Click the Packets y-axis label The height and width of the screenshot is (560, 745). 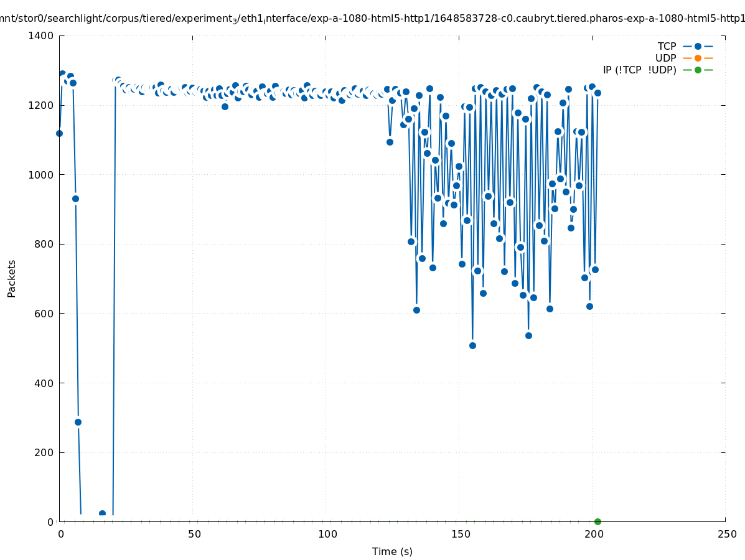12,278
